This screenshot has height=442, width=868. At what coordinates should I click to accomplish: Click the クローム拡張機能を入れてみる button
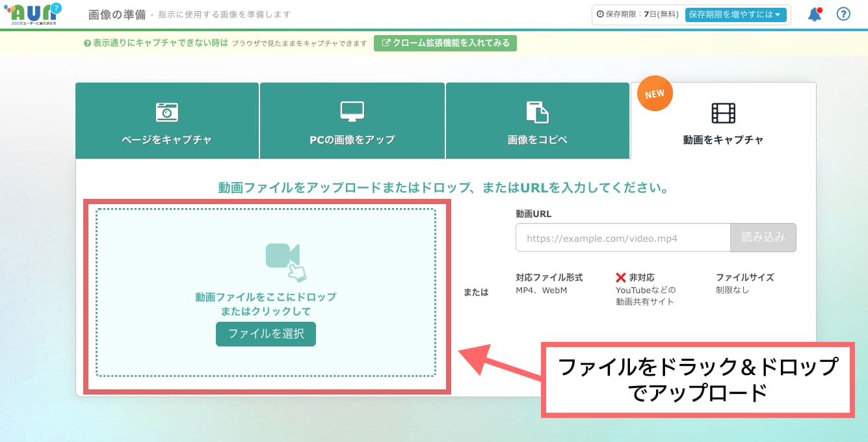[445, 44]
